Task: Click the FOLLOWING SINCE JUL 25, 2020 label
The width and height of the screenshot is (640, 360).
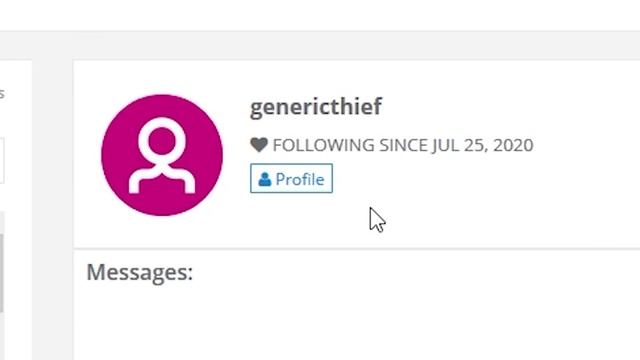Action: (x=403, y=145)
